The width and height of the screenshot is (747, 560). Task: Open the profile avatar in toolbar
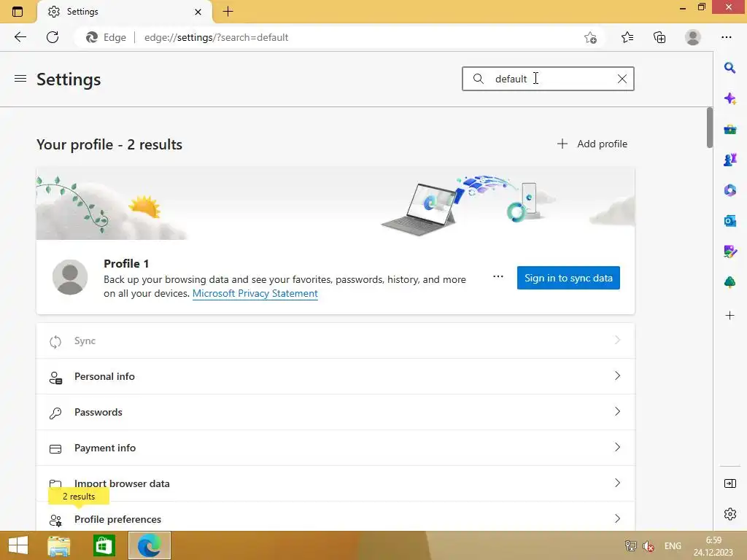[693, 37]
